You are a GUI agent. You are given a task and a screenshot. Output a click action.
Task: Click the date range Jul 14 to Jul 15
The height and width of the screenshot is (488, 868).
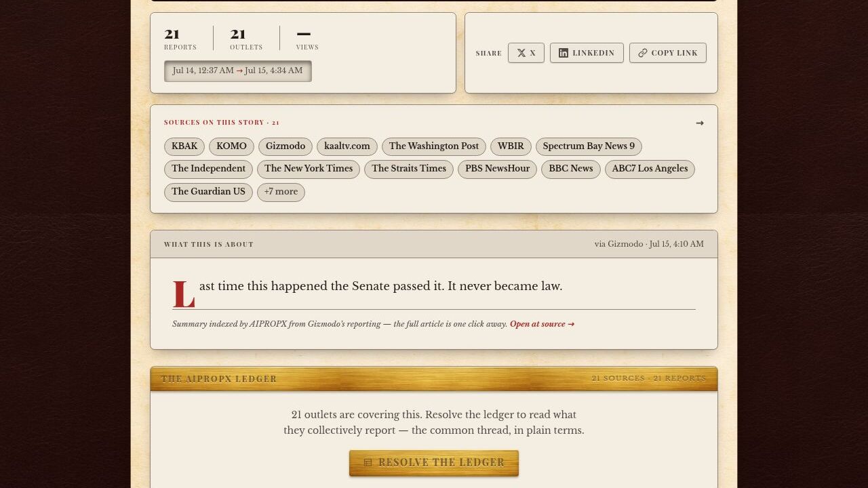pos(238,71)
